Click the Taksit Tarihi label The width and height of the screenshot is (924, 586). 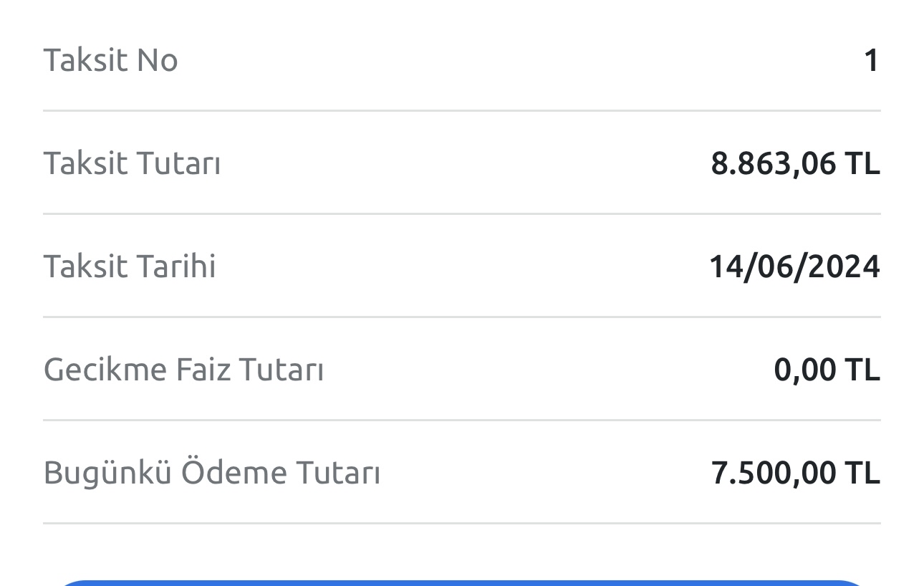130,266
